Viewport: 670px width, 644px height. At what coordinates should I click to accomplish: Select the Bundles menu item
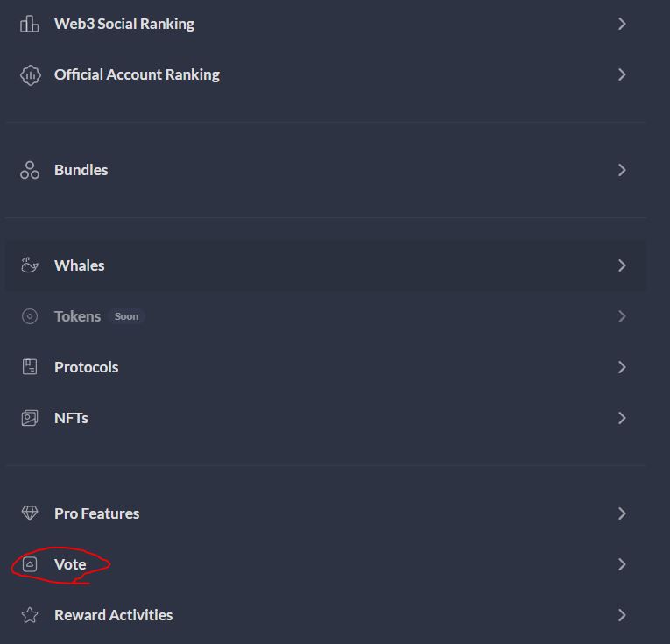tap(326, 170)
